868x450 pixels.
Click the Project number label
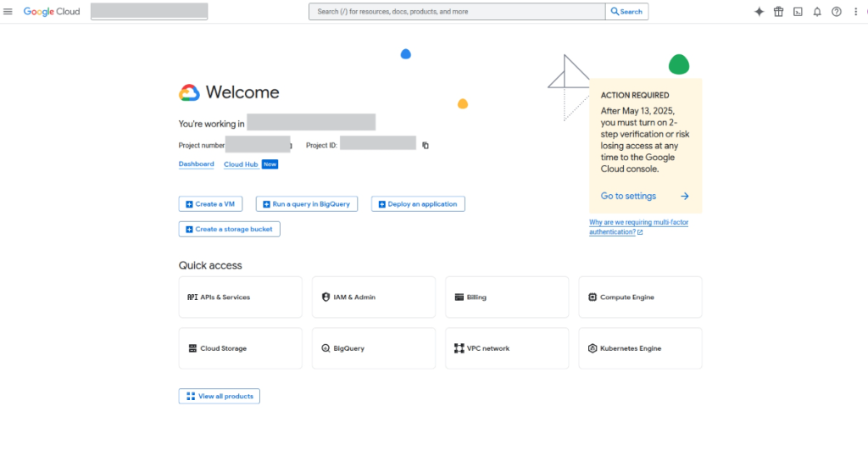[x=202, y=146]
